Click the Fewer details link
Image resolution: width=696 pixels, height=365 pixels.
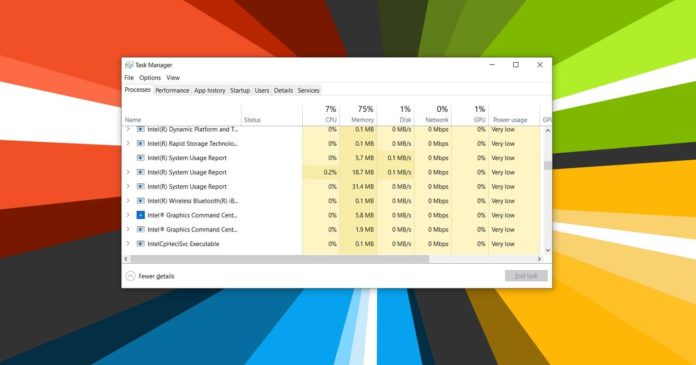[x=156, y=276]
